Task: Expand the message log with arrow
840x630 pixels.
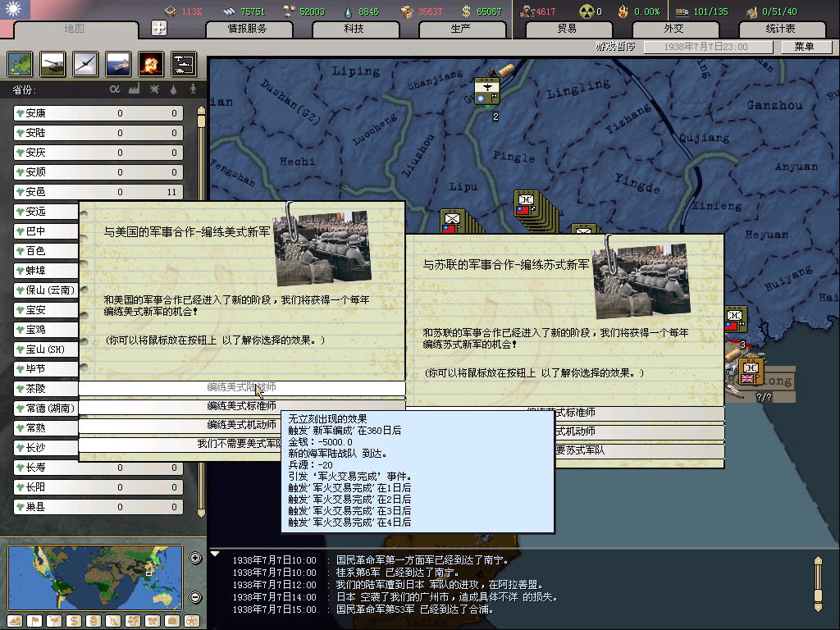Action: [x=216, y=554]
